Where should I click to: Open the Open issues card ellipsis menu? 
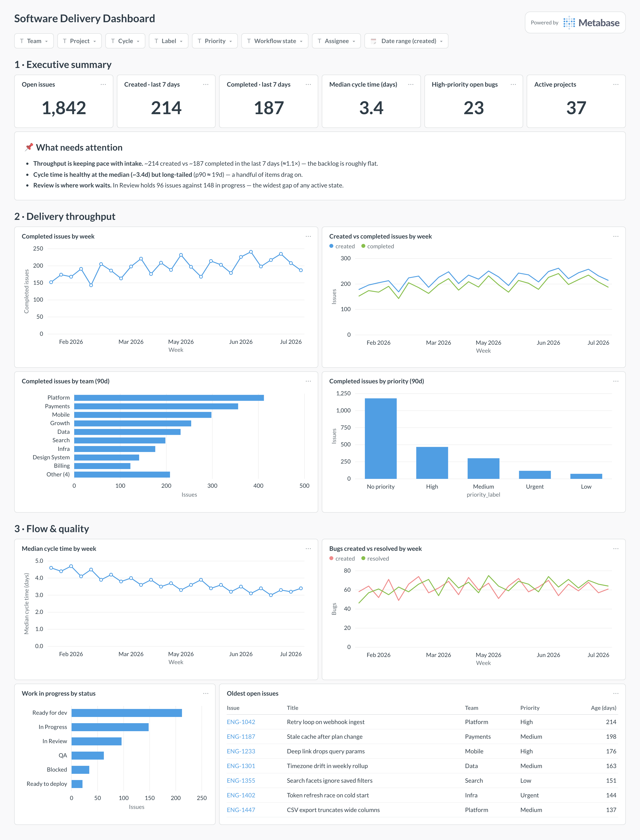[x=103, y=85]
